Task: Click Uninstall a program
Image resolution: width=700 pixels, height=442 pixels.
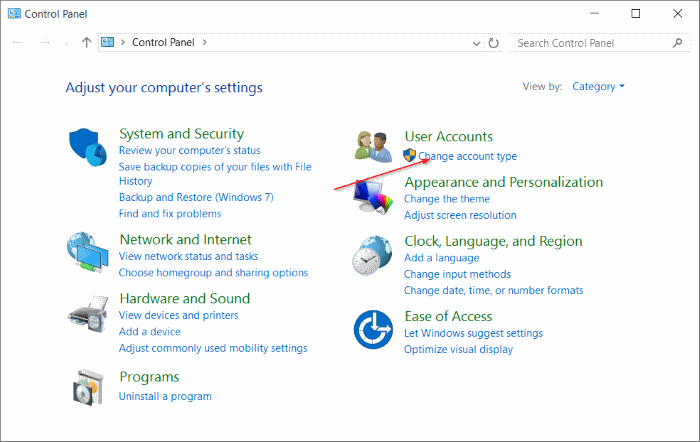Action: pos(165,396)
